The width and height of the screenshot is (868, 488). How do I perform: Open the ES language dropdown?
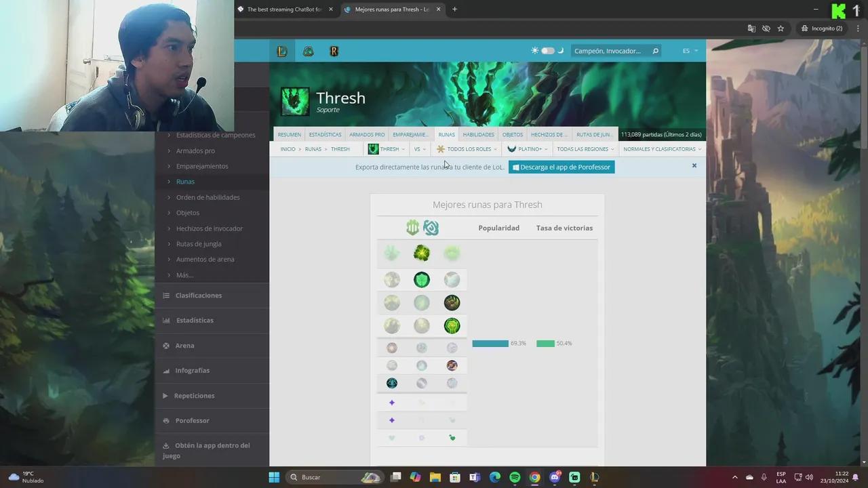click(x=690, y=51)
